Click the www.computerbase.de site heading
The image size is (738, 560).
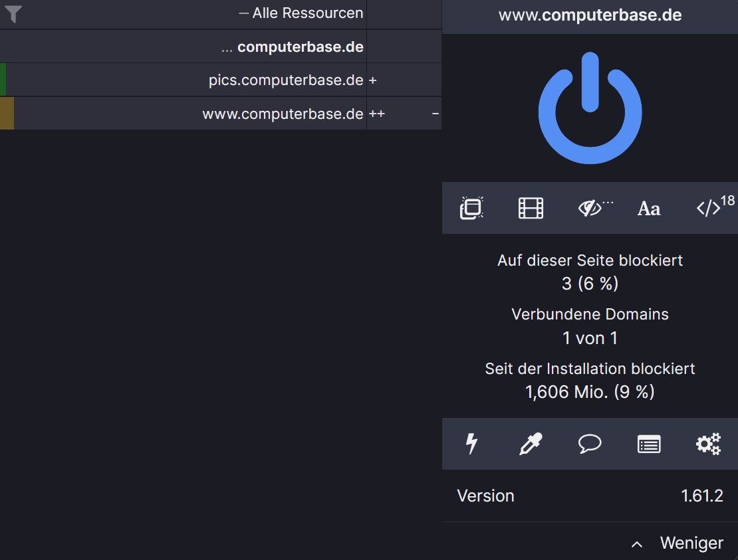590,15
